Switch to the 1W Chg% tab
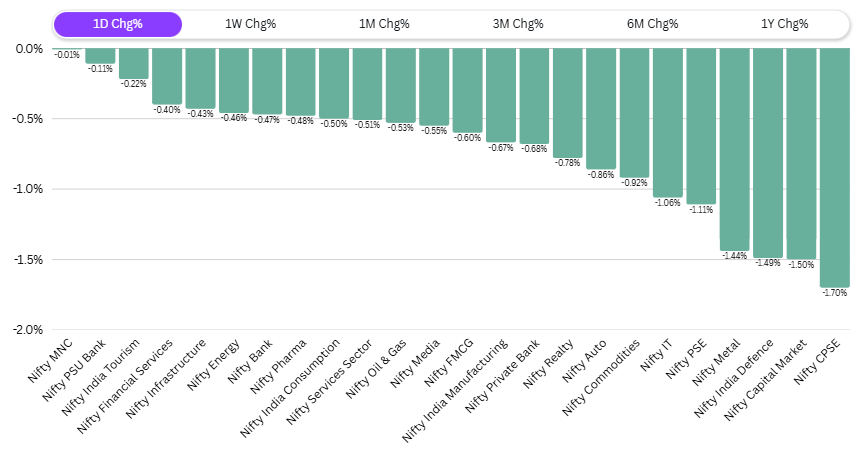Image resolution: width=862 pixels, height=453 pixels. 251,24
